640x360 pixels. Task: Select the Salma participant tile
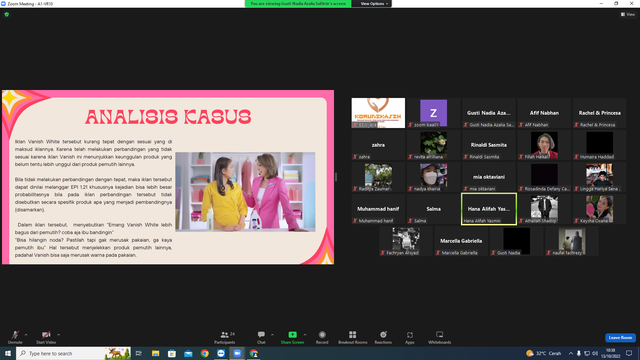(433, 209)
